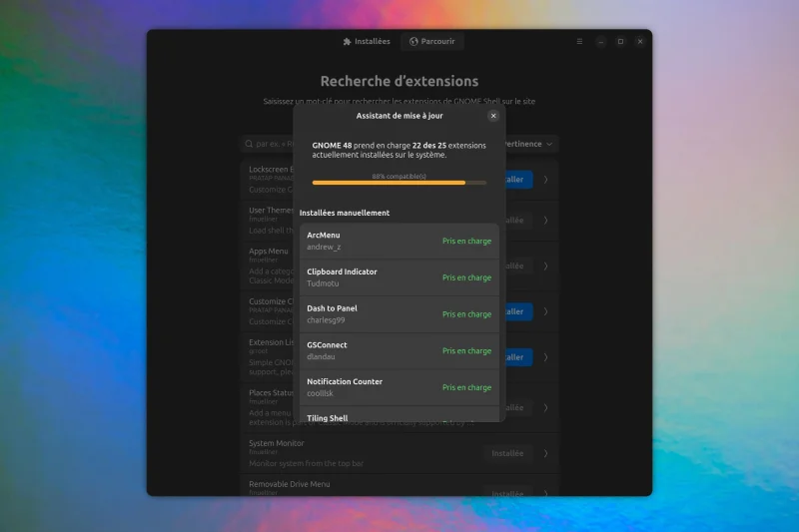Close the Assistant de mise à jour dialog

492,116
